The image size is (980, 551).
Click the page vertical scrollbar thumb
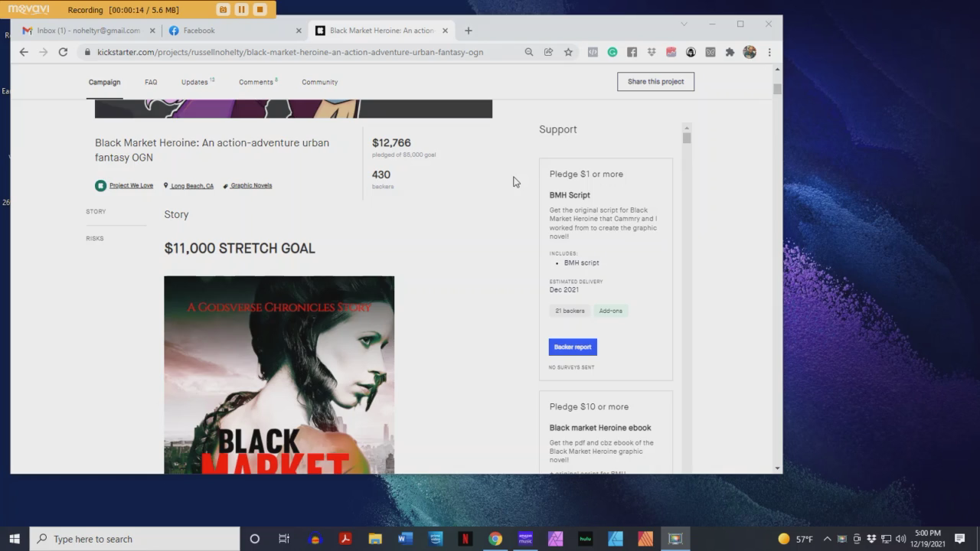point(777,89)
